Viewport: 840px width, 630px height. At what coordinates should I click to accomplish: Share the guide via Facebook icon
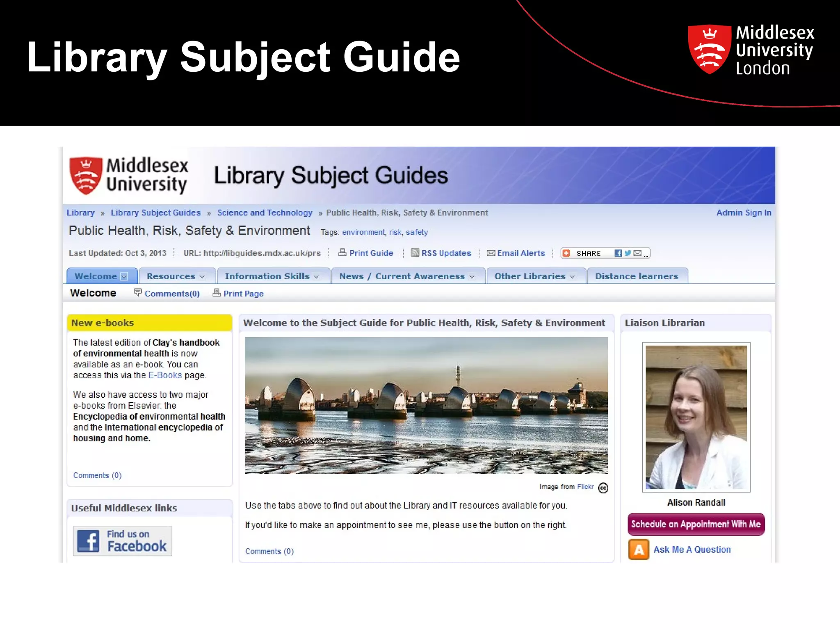[618, 253]
